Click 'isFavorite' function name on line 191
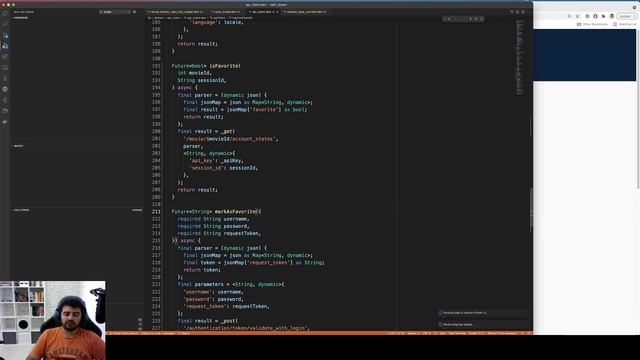Screen dimensions: 640x360 coord(224,66)
